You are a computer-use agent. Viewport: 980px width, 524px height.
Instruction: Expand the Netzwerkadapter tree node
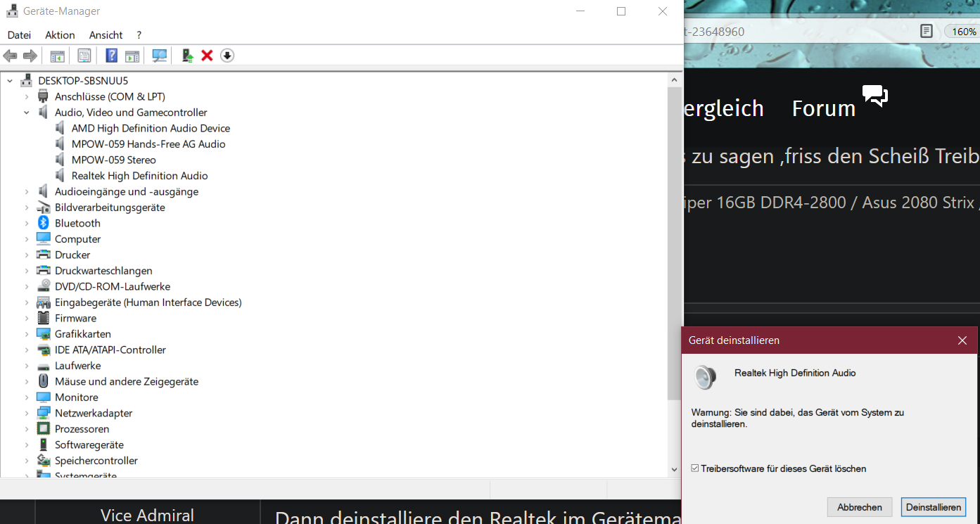pos(27,413)
